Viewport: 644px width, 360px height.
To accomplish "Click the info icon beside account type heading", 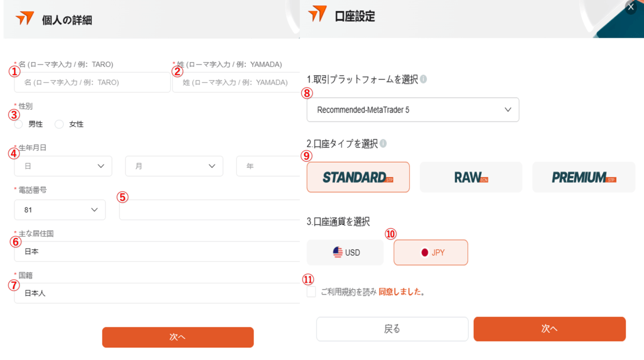I will click(383, 143).
